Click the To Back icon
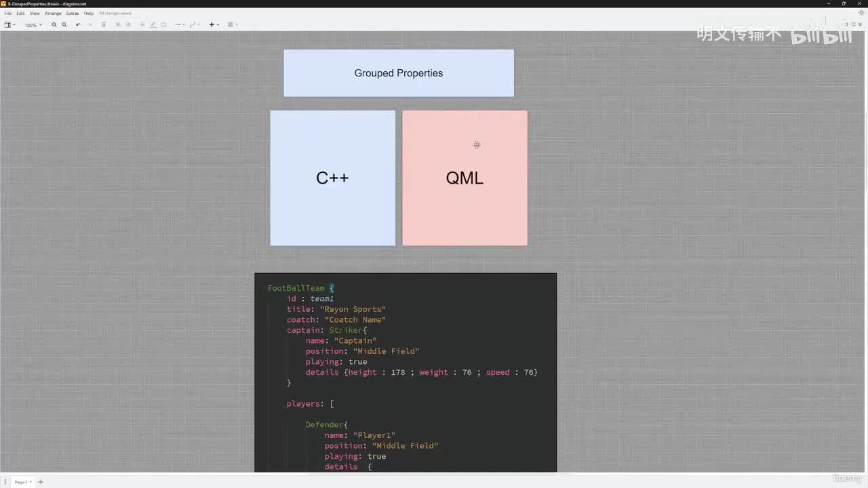 click(x=128, y=25)
